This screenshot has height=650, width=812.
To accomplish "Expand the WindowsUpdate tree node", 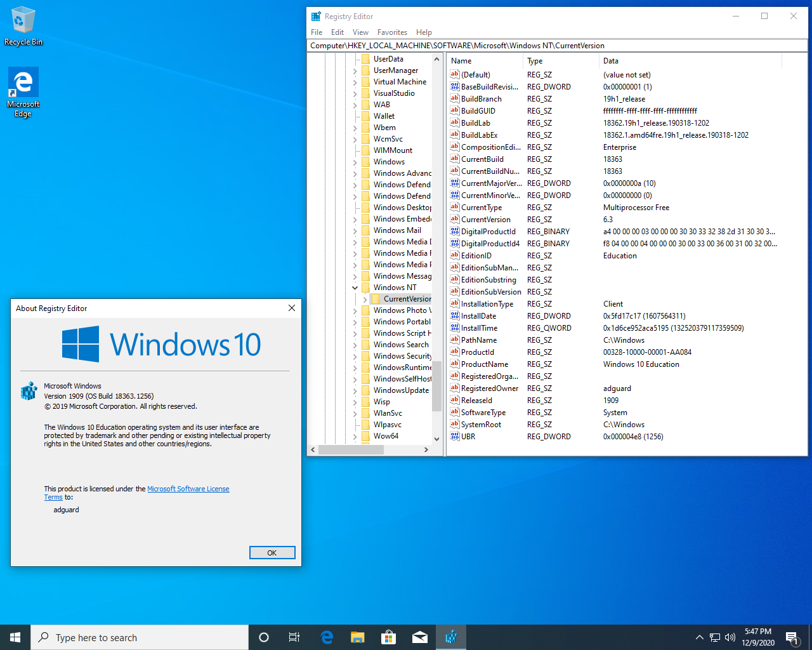I will [355, 390].
